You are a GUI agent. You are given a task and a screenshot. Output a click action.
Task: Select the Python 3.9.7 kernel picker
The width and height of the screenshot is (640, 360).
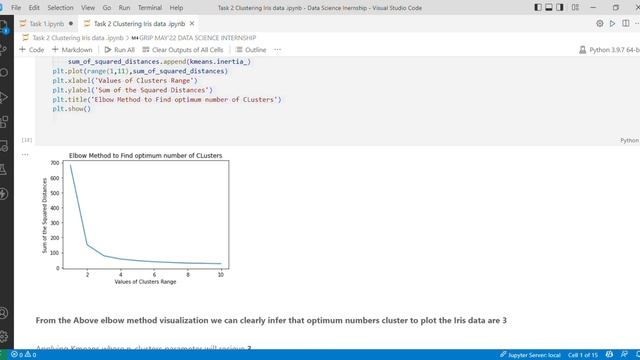[x=609, y=50]
